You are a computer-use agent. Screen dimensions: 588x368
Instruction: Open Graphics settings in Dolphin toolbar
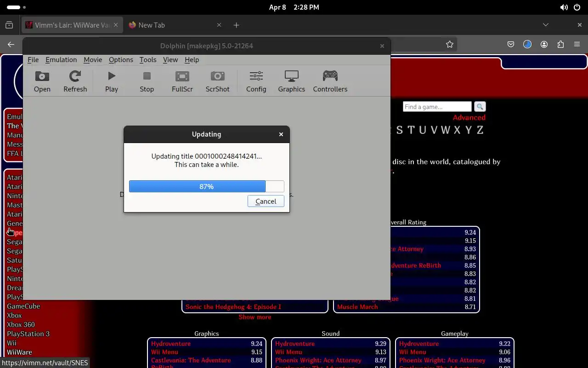pyautogui.click(x=292, y=81)
